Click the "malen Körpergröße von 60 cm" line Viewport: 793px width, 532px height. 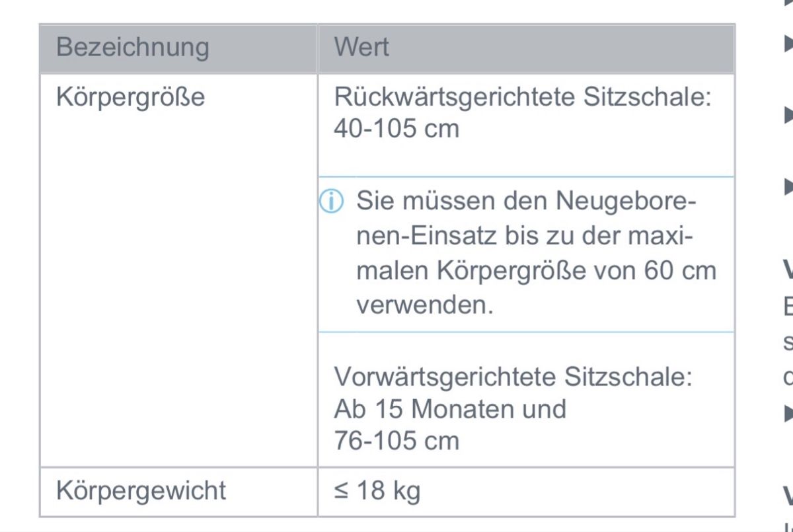(x=536, y=271)
